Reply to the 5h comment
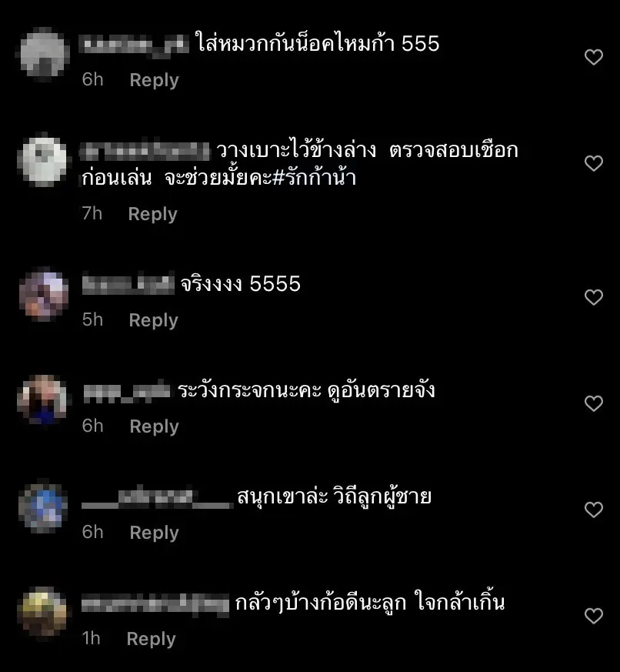The height and width of the screenshot is (672, 620). [153, 320]
